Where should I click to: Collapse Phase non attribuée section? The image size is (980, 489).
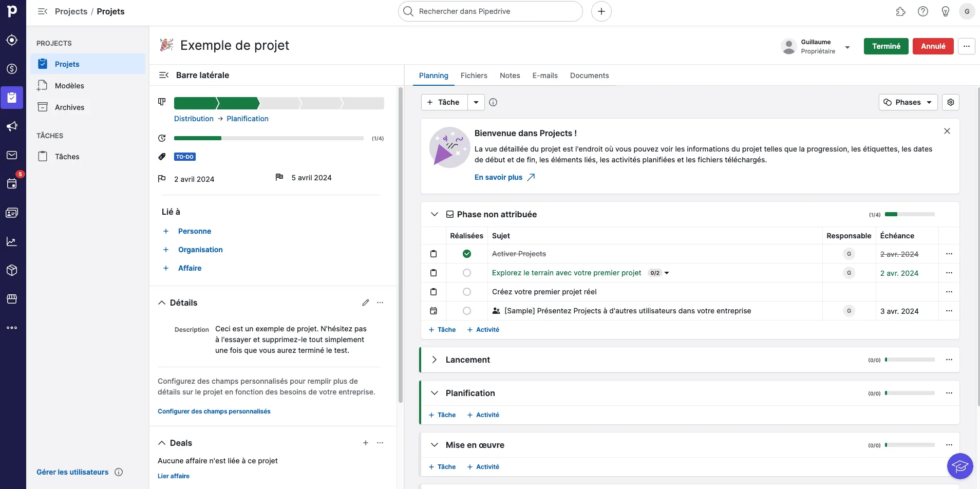(x=435, y=214)
